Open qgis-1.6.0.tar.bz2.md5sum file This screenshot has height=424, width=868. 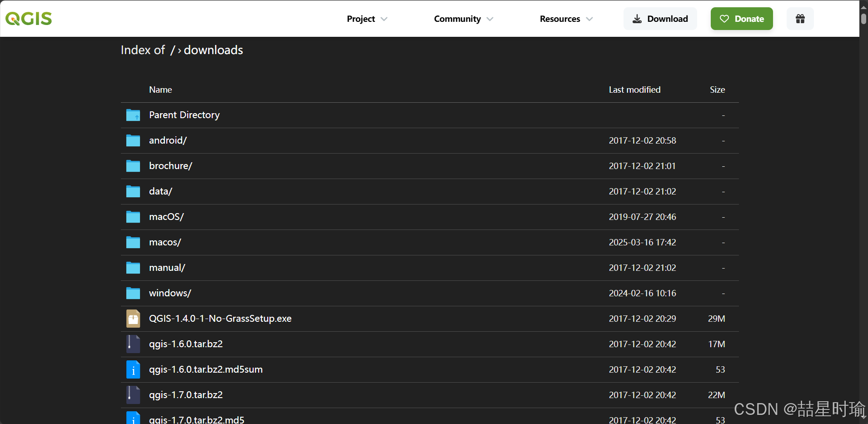[x=206, y=369]
